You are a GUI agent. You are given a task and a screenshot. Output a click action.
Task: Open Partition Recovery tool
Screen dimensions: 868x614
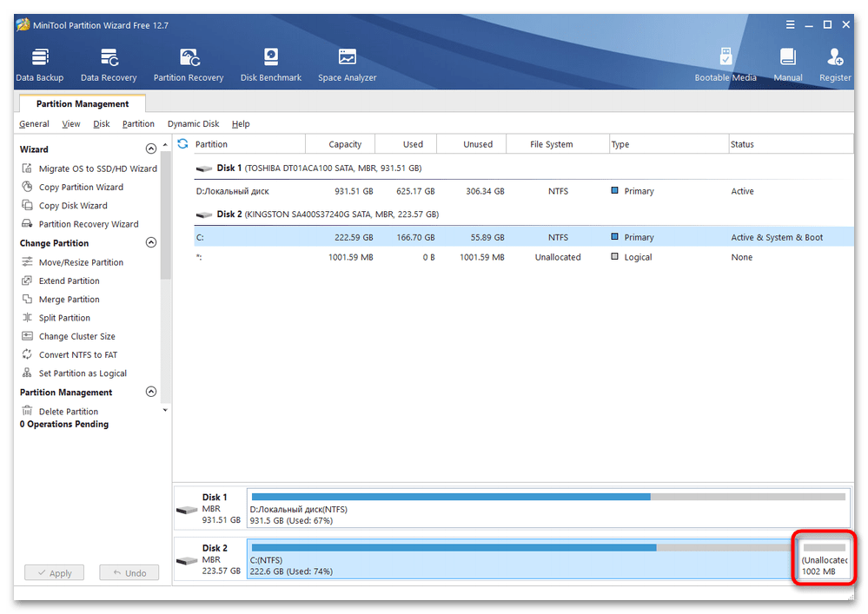[x=189, y=65]
